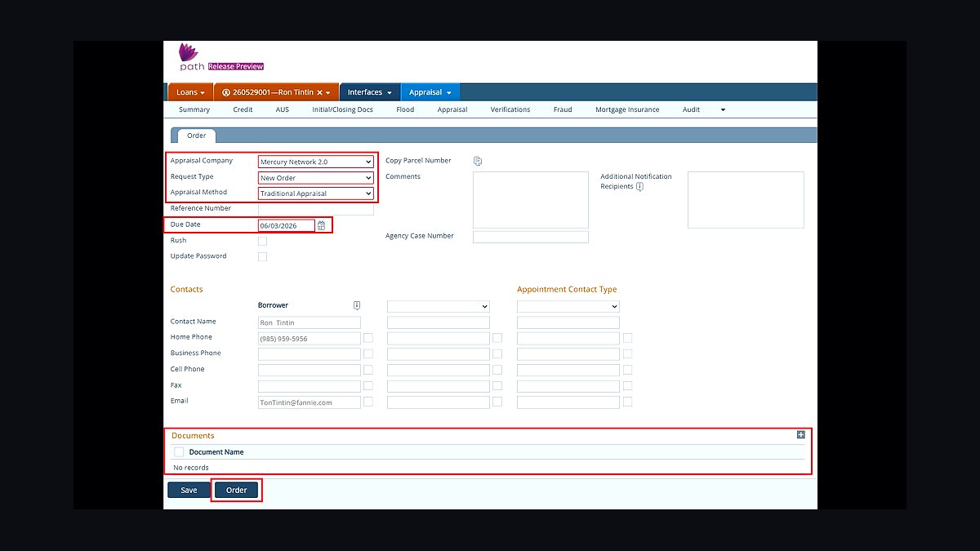Expand the blue Appraisal tab dropdown
This screenshot has width=980, height=551.
(x=430, y=92)
